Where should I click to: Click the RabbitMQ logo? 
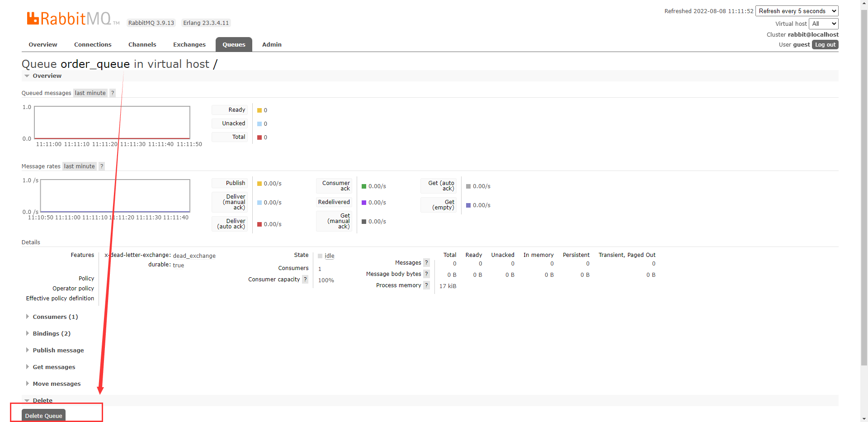(x=73, y=19)
